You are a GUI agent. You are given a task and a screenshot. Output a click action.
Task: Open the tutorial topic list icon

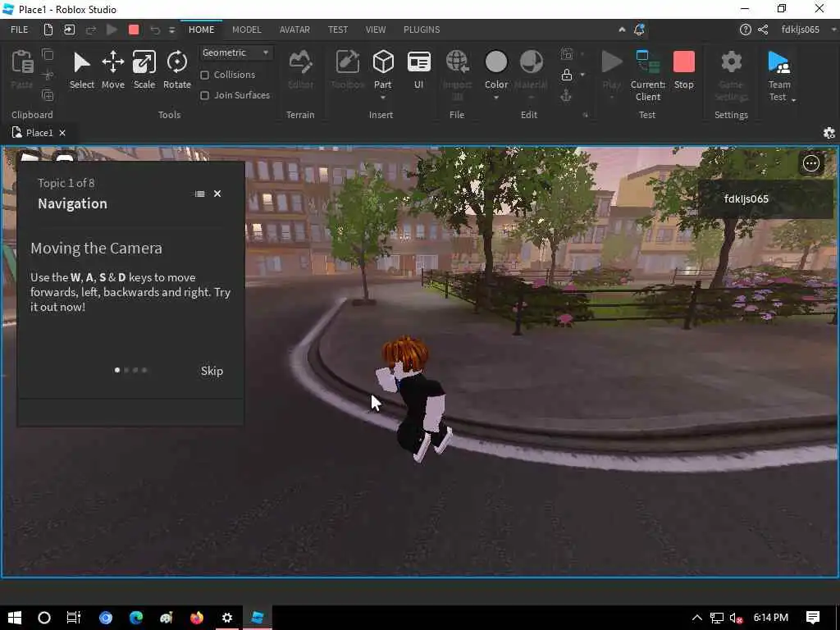(x=200, y=194)
